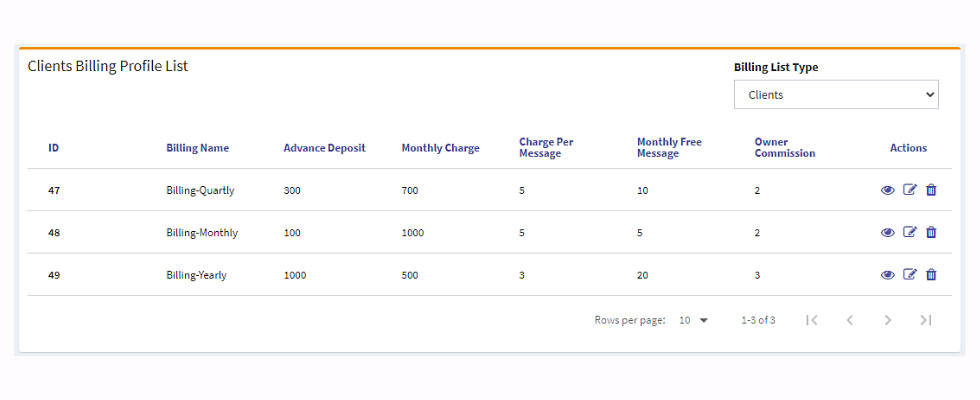Go to the previous page
The image size is (980, 400).
[850, 320]
